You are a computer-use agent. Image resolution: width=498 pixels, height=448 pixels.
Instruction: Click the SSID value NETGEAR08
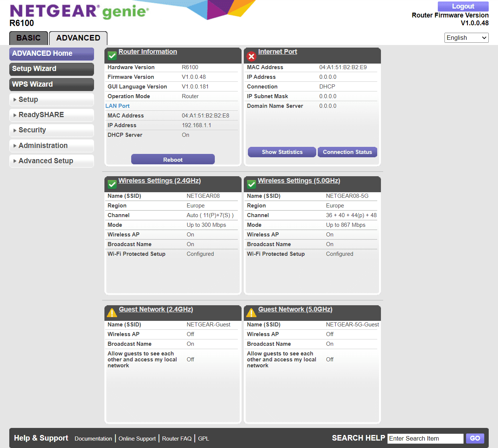tap(203, 196)
